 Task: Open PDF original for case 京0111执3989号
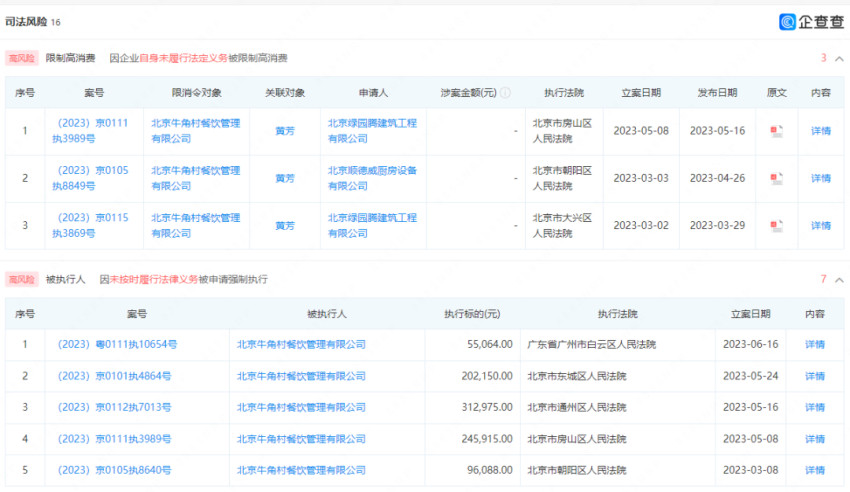pyautogui.click(x=776, y=131)
